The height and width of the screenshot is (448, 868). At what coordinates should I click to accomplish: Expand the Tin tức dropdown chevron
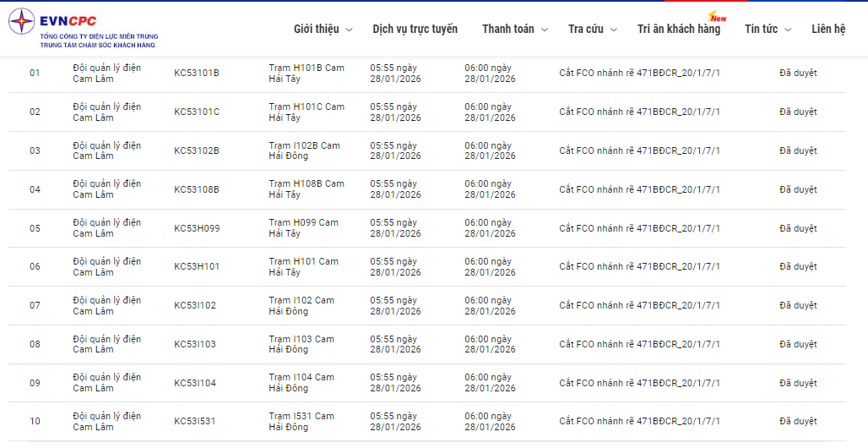click(x=788, y=30)
